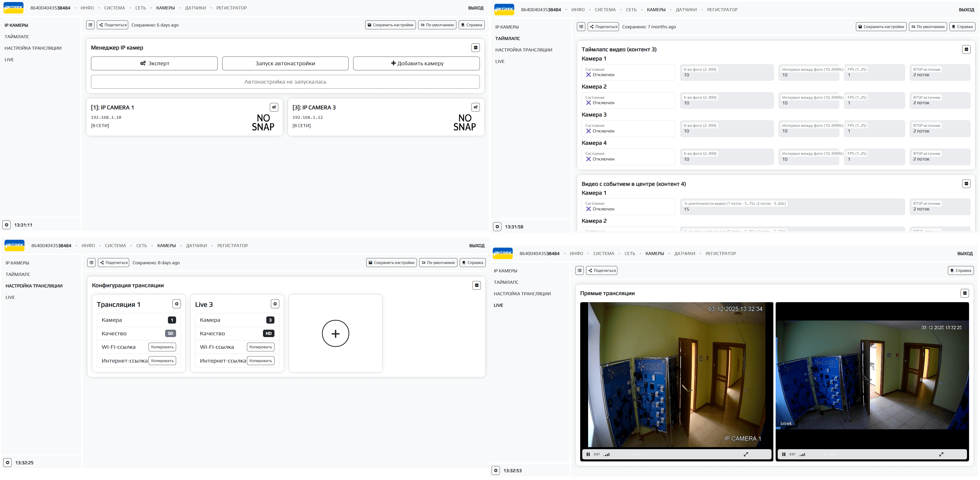The width and height of the screenshot is (980, 480).
Task: Click gear icon on Live 3 card
Action: pos(275,304)
